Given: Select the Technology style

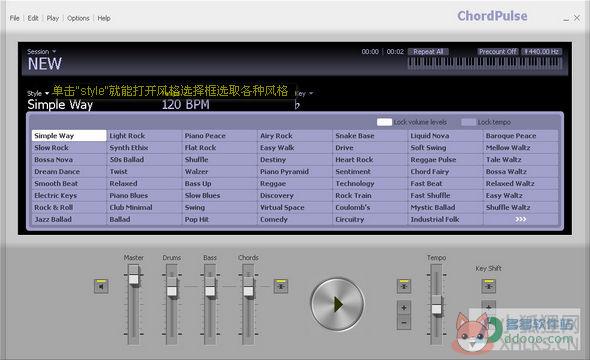Looking at the screenshot, I should pos(370,184).
